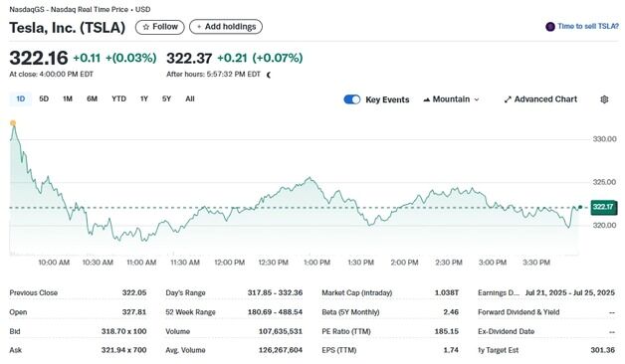625x364 pixels.
Task: Click the 320.00 price axis label
Action: click(x=605, y=226)
